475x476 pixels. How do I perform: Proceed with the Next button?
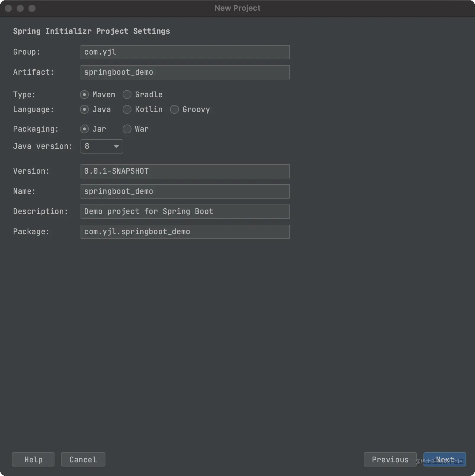[444, 459]
